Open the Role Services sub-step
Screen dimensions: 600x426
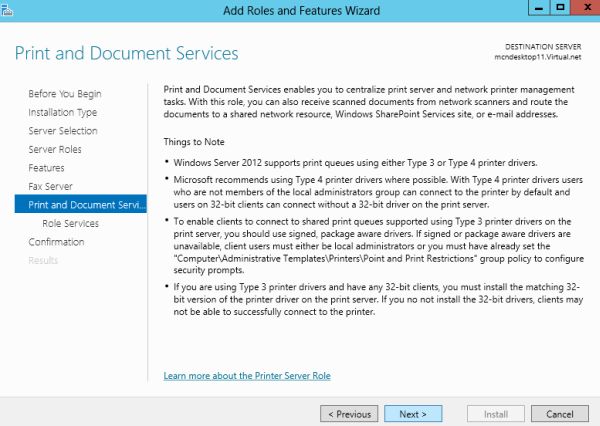[70, 224]
